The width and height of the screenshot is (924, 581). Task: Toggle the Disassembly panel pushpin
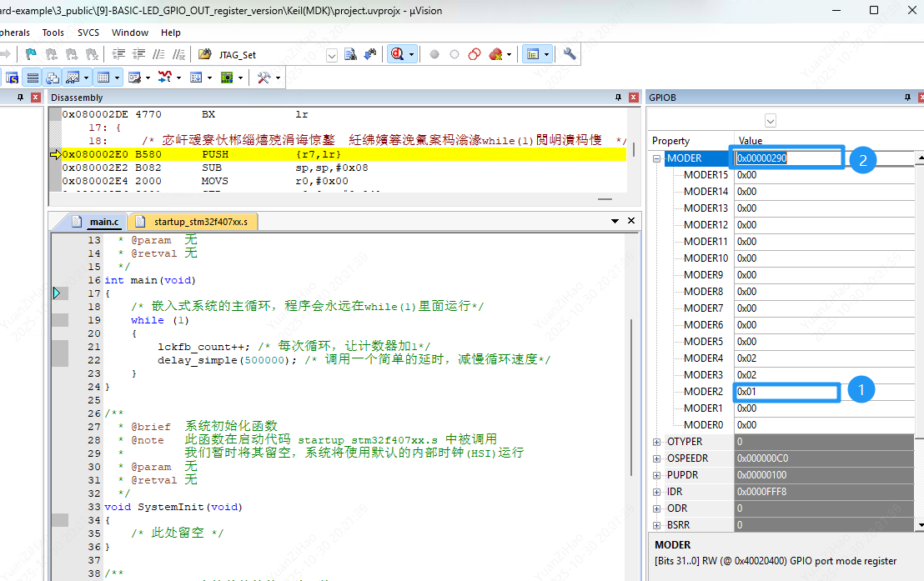tap(618, 98)
